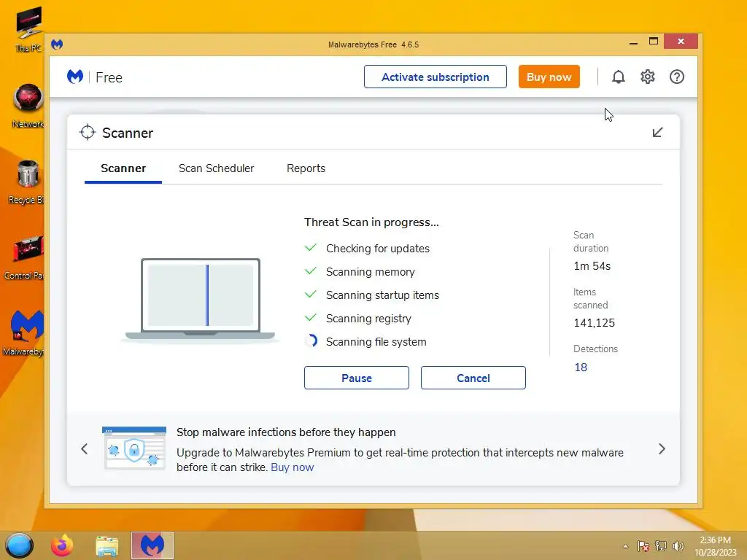Screen dimensions: 747x560
Task: Show previous promotional tip
Action: (x=85, y=448)
